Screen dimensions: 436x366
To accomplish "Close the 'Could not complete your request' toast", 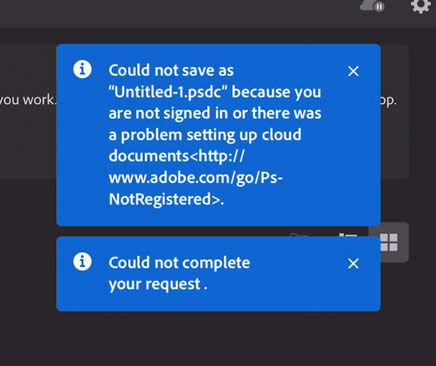I will click(353, 263).
